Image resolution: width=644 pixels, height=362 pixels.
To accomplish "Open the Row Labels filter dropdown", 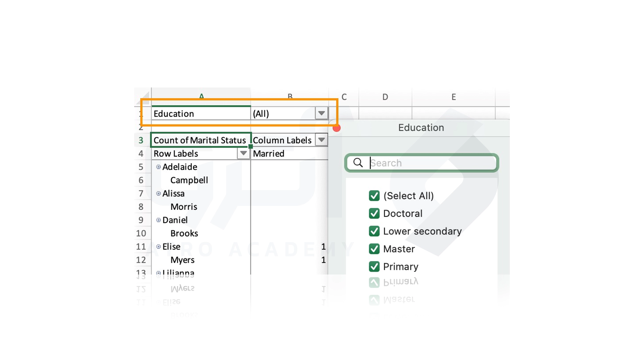I will pyautogui.click(x=243, y=153).
